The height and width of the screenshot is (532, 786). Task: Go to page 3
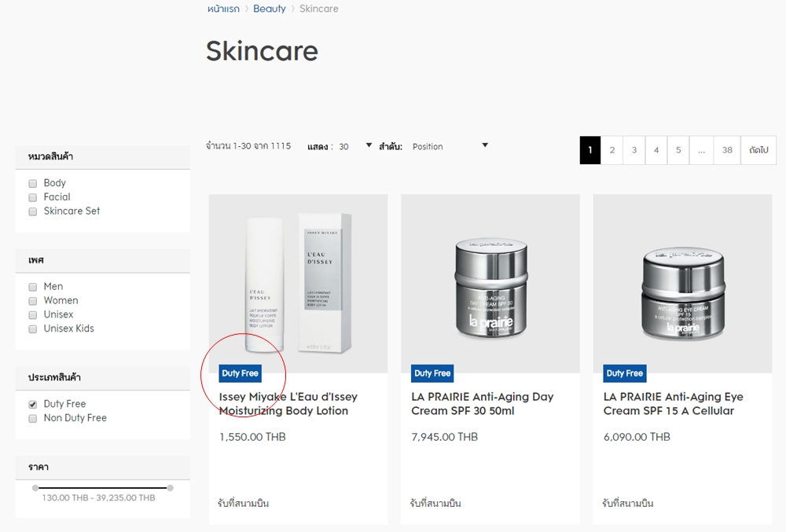point(634,150)
